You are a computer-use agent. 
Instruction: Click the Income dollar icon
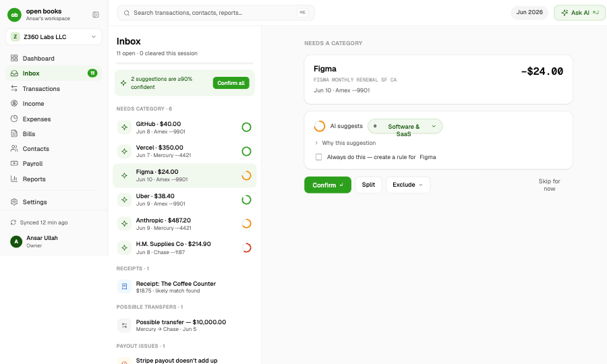point(14,103)
